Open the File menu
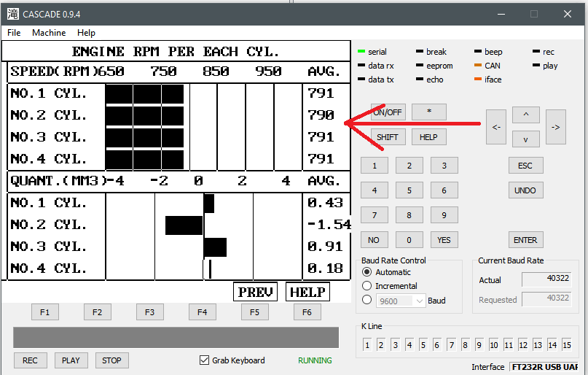This screenshot has height=375, width=588. click(x=14, y=33)
